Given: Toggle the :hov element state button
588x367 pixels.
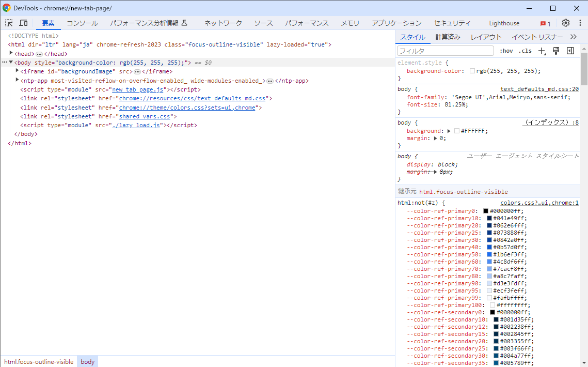Looking at the screenshot, I should coord(506,51).
